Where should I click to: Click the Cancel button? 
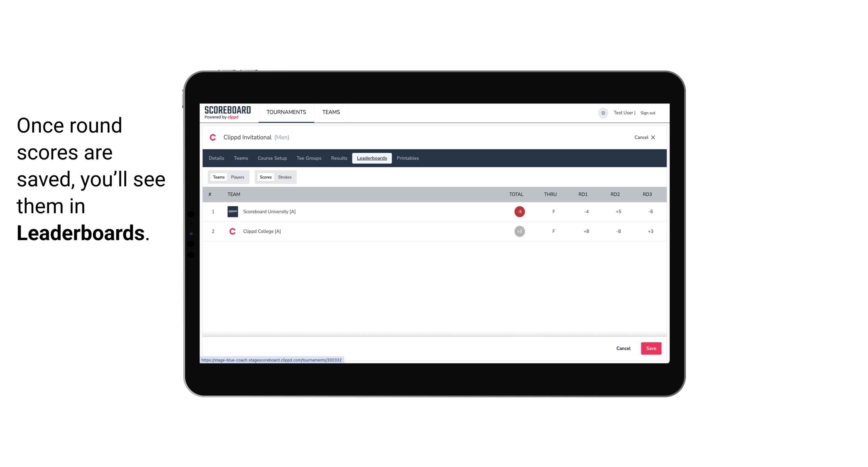pyautogui.click(x=623, y=348)
